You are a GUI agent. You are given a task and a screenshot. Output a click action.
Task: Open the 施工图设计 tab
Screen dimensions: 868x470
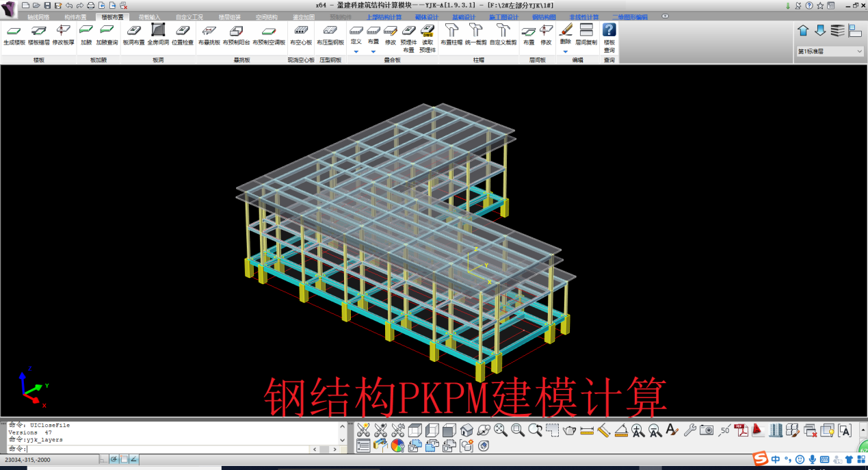point(503,16)
